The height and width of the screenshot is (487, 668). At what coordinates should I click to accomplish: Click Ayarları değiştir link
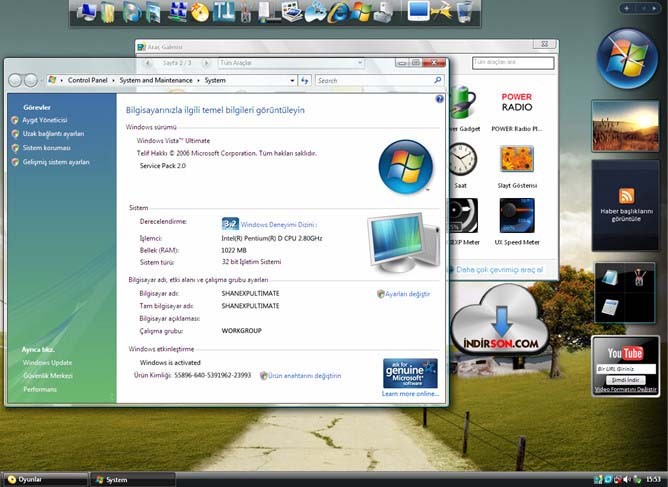click(x=407, y=294)
